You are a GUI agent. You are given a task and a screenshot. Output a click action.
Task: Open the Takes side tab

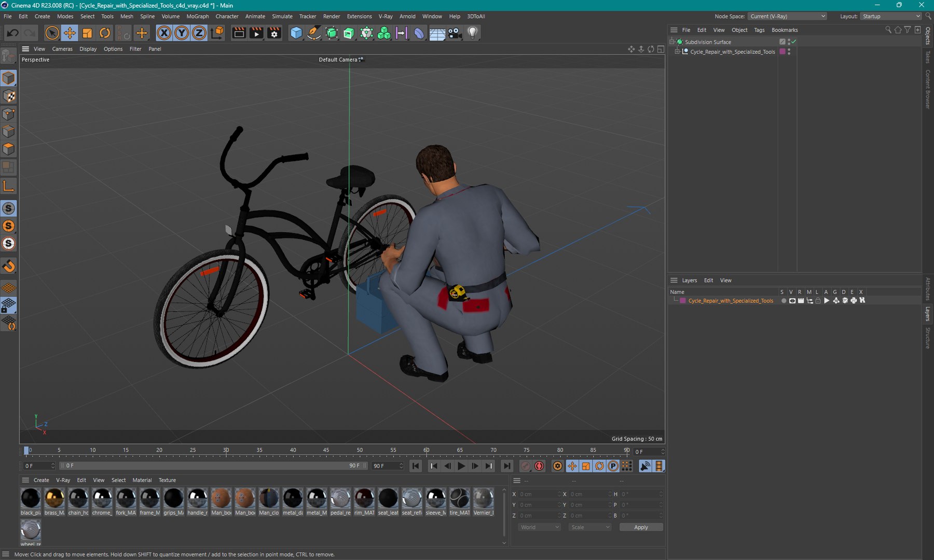click(928, 57)
